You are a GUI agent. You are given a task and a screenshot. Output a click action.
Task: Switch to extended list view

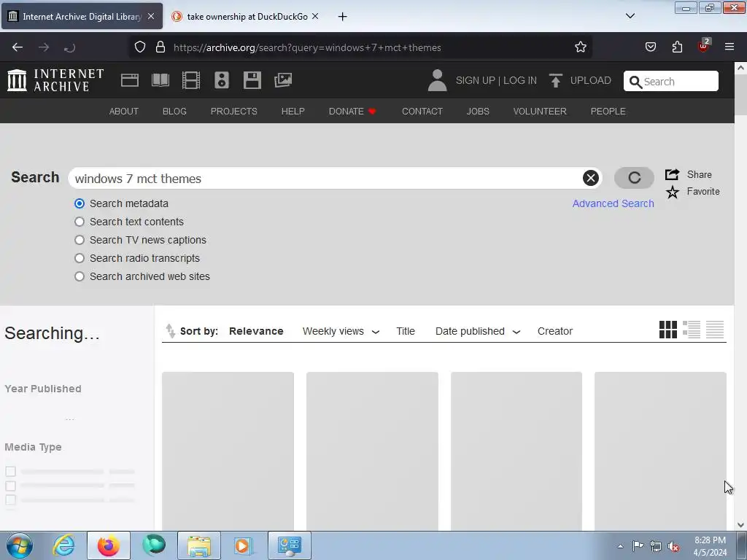692,330
